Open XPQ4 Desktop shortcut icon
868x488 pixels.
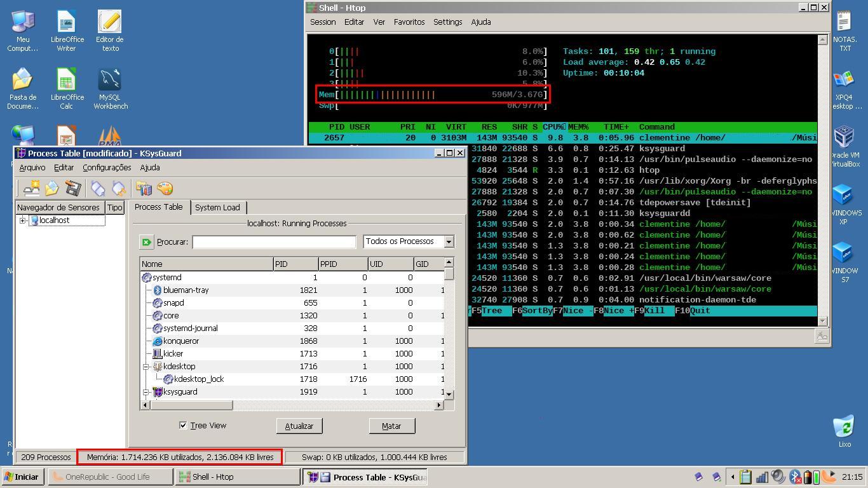[844, 89]
